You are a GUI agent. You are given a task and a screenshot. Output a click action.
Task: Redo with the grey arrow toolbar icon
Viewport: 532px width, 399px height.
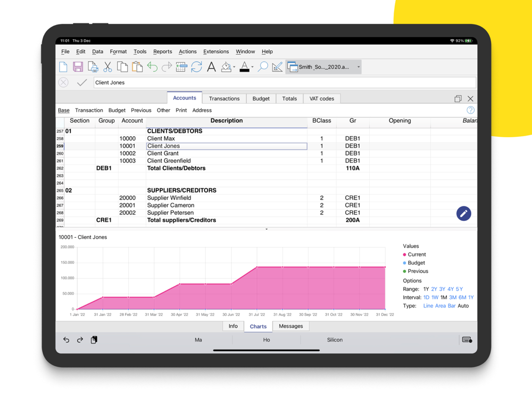point(167,67)
